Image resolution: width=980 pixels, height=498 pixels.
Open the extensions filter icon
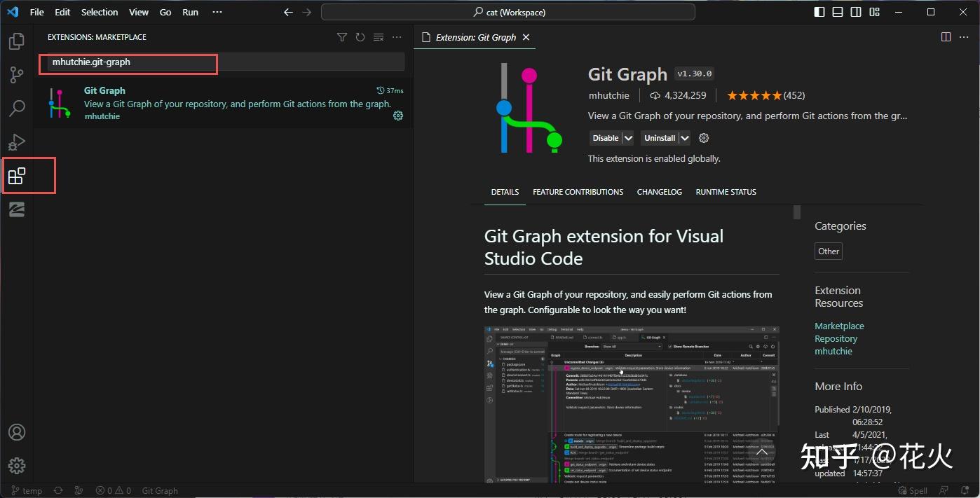[x=341, y=37]
